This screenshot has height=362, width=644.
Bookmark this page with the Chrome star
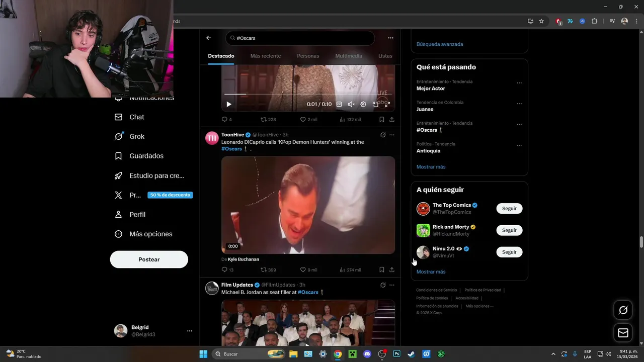(x=541, y=21)
